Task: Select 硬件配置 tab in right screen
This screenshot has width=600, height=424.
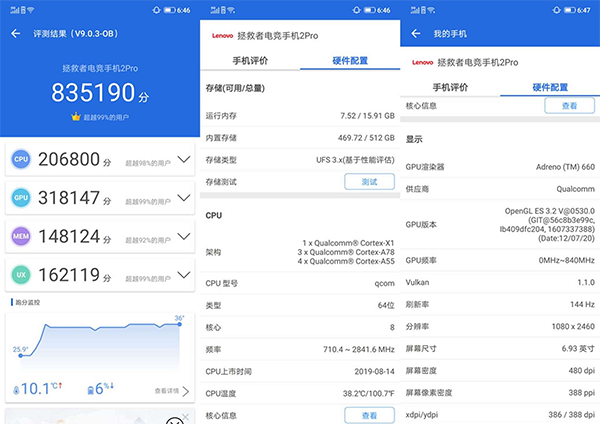Action: click(x=550, y=87)
